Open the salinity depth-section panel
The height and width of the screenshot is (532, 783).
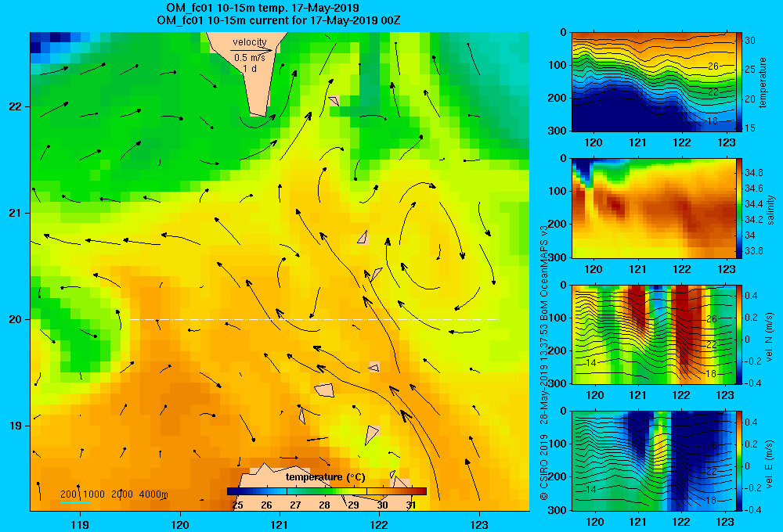(654, 208)
